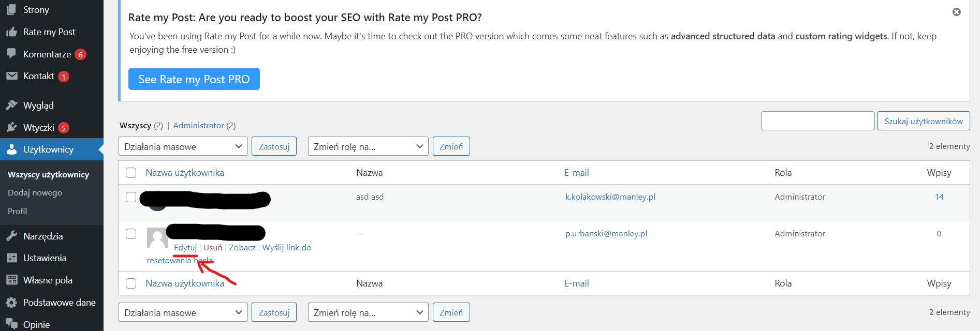Image resolution: width=980 pixels, height=331 pixels.
Task: Open the top Działania masowe dropdown
Action: click(183, 146)
